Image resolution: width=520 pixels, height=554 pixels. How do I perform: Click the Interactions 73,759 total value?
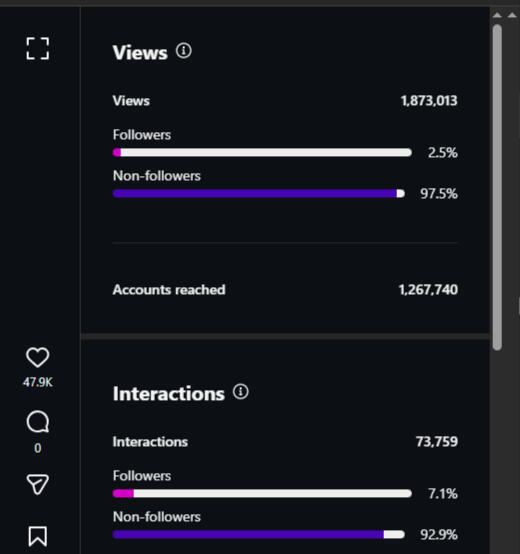(437, 442)
